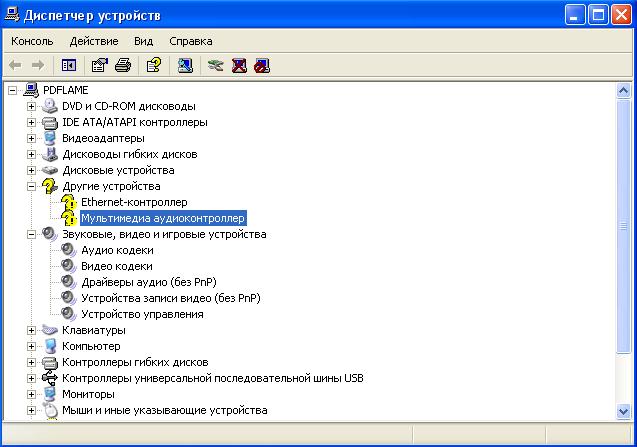Select Мультимедиа аудиоконтроллер entry
The height and width of the screenshot is (447, 637).
coord(163,218)
